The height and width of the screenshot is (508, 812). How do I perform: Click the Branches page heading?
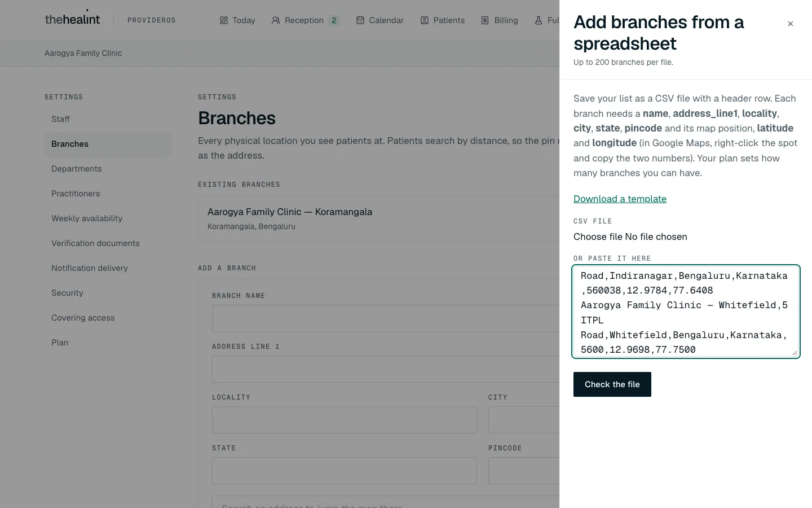(237, 118)
